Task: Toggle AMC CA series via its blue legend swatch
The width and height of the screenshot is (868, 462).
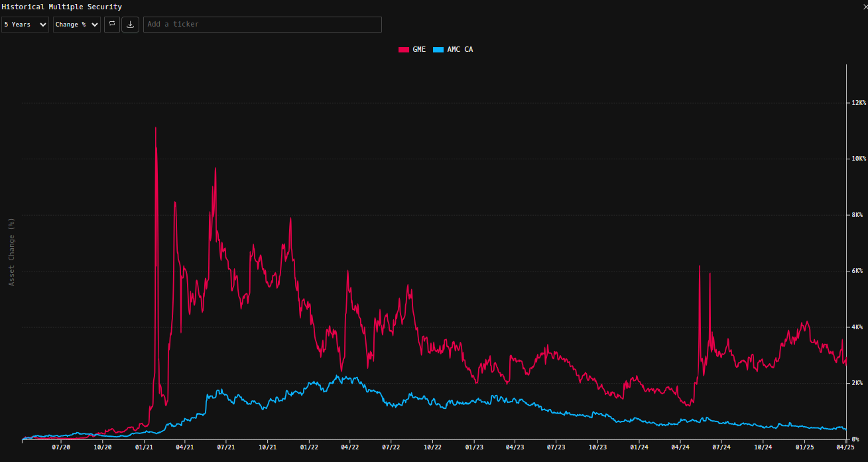Action: pyautogui.click(x=438, y=50)
